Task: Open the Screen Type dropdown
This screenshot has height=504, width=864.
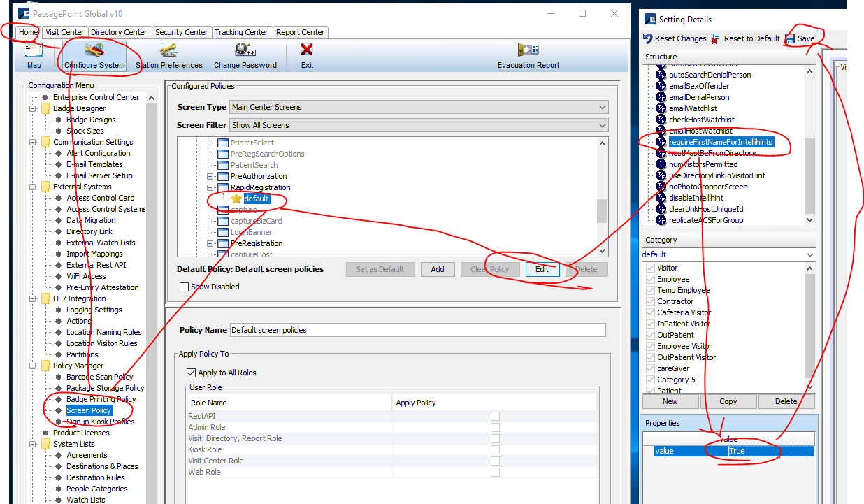Action: (x=419, y=107)
